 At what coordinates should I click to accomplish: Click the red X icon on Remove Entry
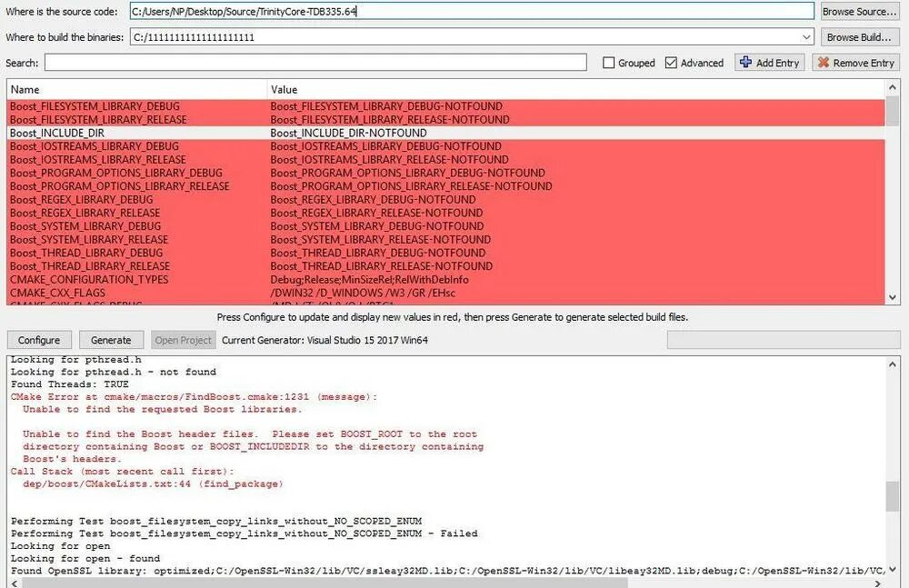coord(824,62)
